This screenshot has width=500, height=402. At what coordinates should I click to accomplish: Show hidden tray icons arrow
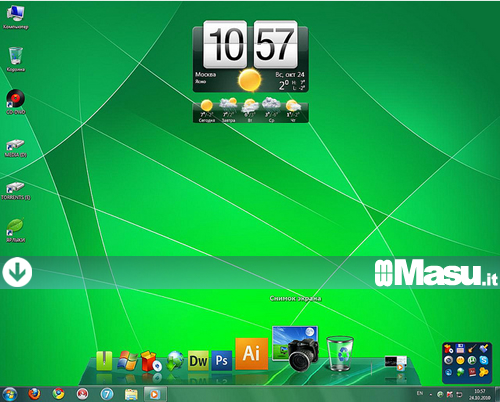431,395
